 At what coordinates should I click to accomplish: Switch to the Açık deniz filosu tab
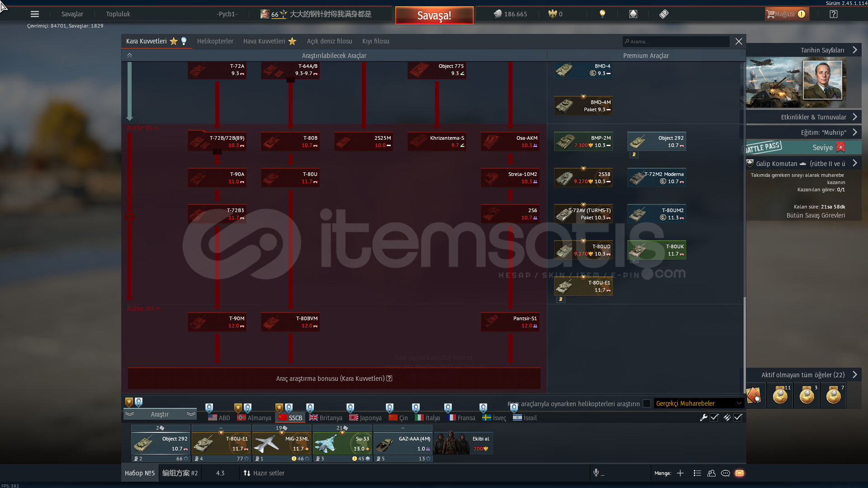coord(329,41)
